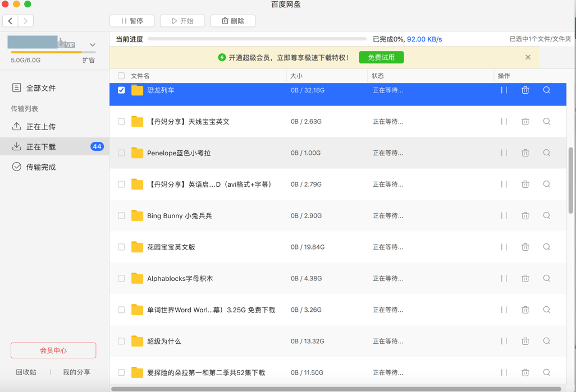The image size is (576, 392).
Task: Uncheck the 恐龙列车 checkbox
Action: click(x=121, y=90)
